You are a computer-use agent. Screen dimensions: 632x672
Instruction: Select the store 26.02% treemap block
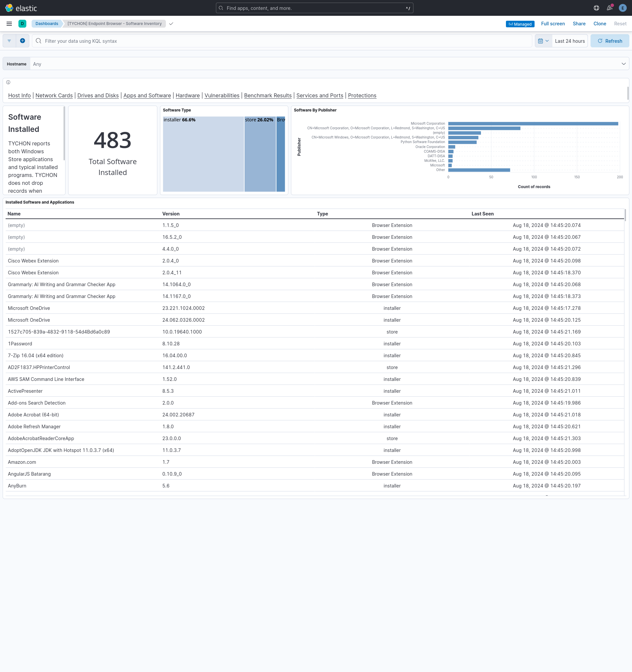(260, 154)
